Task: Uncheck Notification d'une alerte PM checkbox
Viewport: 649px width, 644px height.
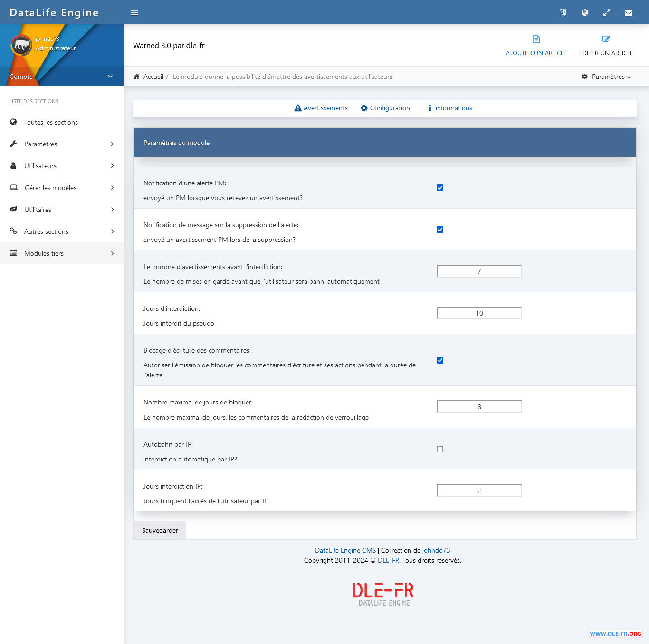Action: pyautogui.click(x=440, y=188)
